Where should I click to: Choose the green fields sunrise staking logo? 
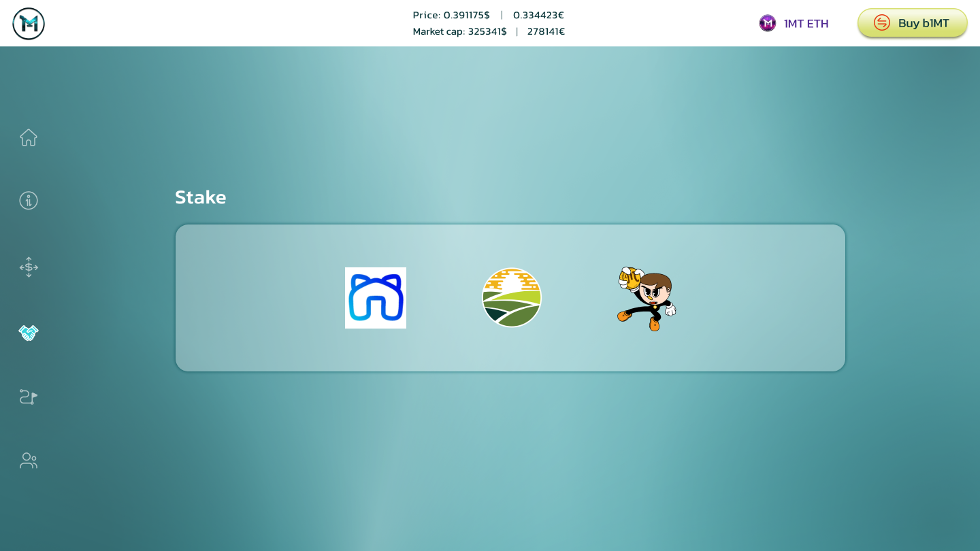512,297
